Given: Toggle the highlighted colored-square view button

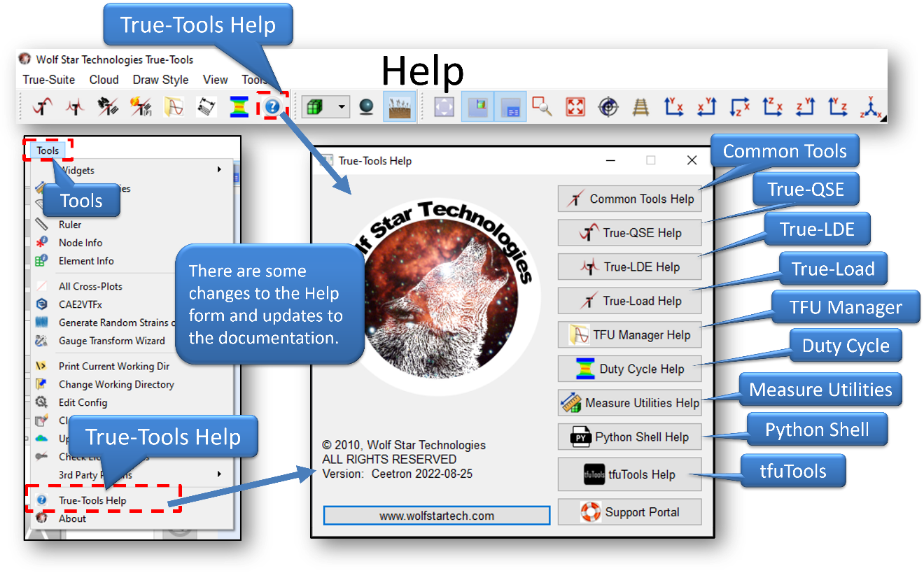Looking at the screenshot, I should 477,106.
